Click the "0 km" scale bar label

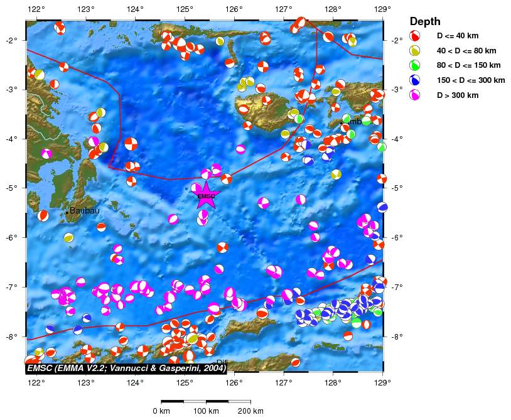[161, 411]
